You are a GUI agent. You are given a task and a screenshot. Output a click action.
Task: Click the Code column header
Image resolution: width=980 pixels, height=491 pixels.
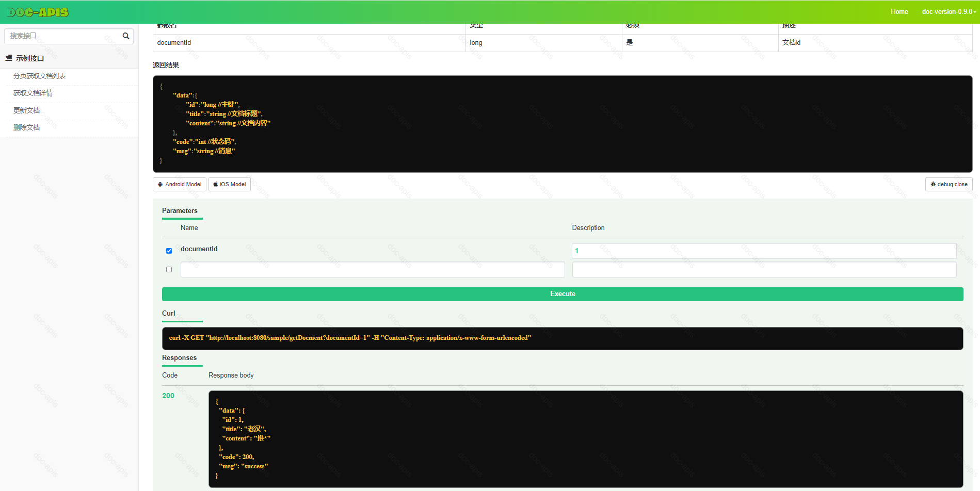coord(170,375)
